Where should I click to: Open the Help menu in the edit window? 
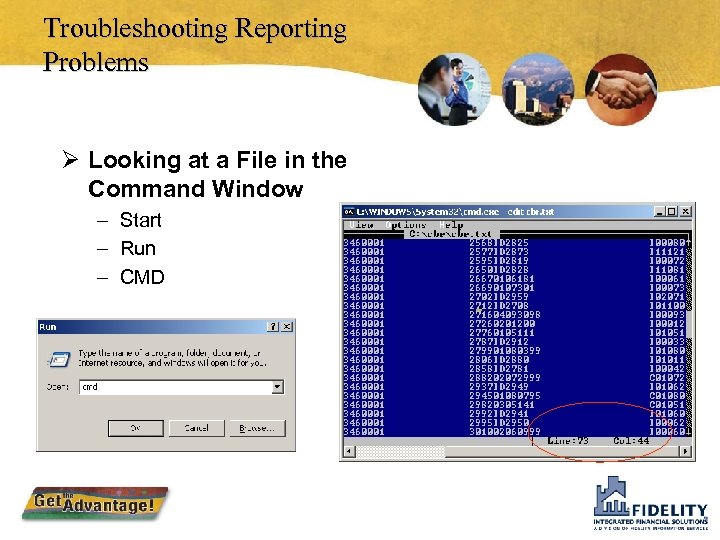(x=451, y=225)
